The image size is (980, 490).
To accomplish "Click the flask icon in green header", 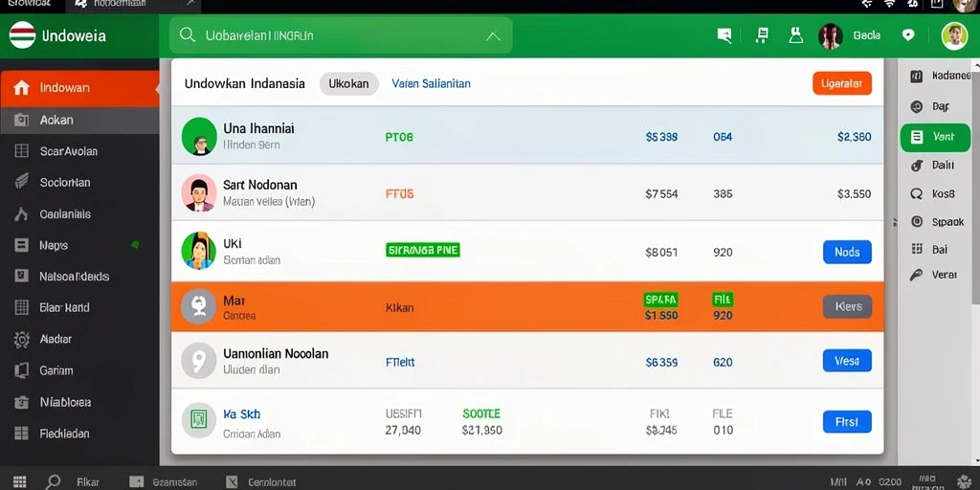I will tap(795, 35).
